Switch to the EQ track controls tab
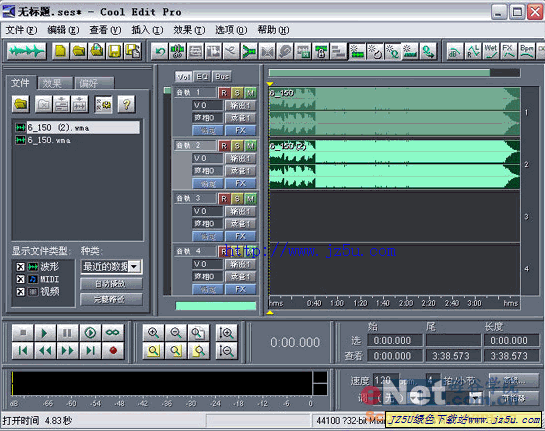This screenshot has width=545, height=431. pyautogui.click(x=202, y=76)
